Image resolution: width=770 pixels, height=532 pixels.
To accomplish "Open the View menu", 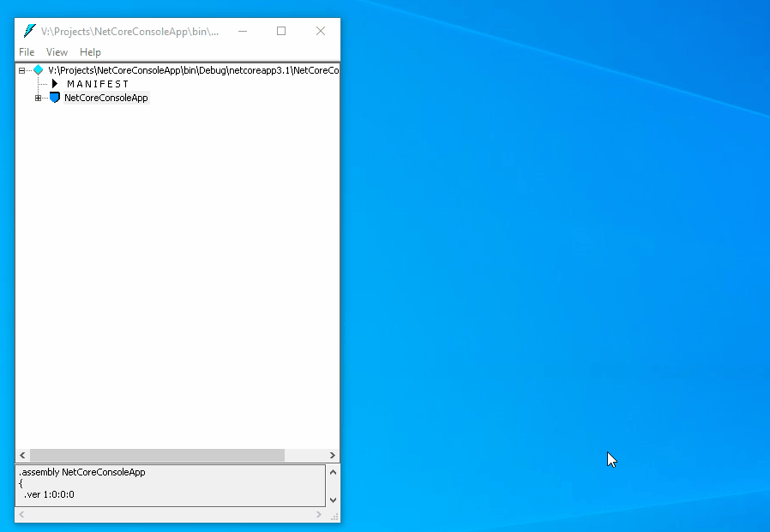I will (x=57, y=52).
